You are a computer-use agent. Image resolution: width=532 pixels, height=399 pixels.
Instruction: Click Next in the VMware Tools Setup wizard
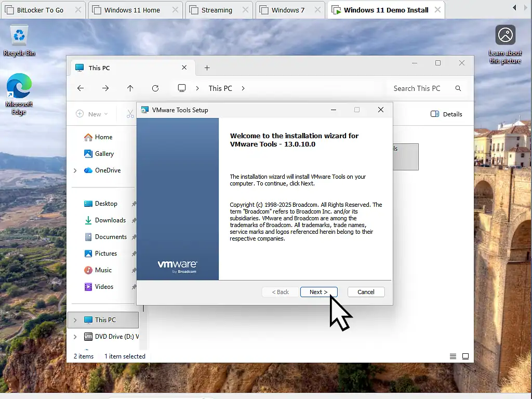(318, 291)
